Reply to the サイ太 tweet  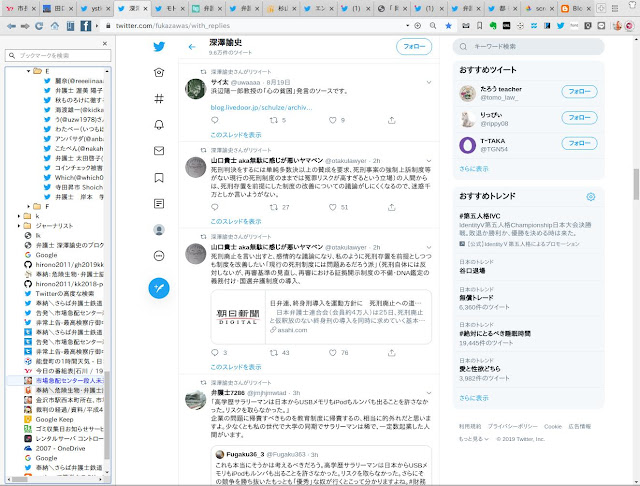(x=215, y=120)
